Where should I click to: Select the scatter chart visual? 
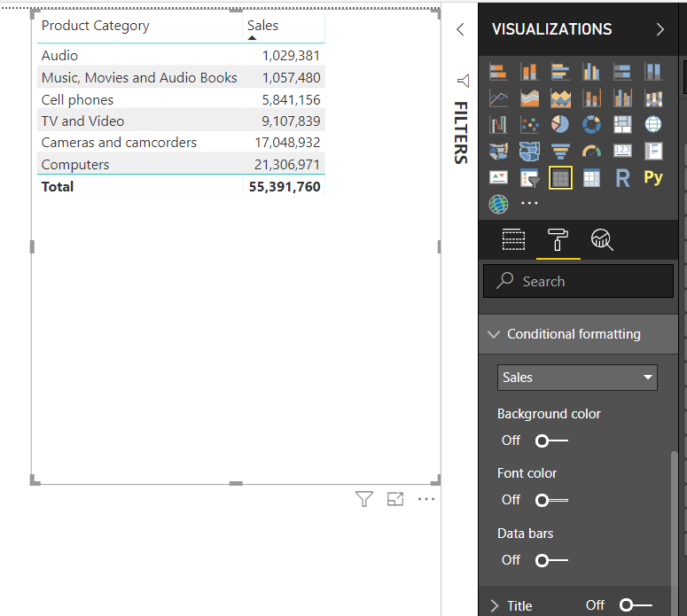pos(529,125)
